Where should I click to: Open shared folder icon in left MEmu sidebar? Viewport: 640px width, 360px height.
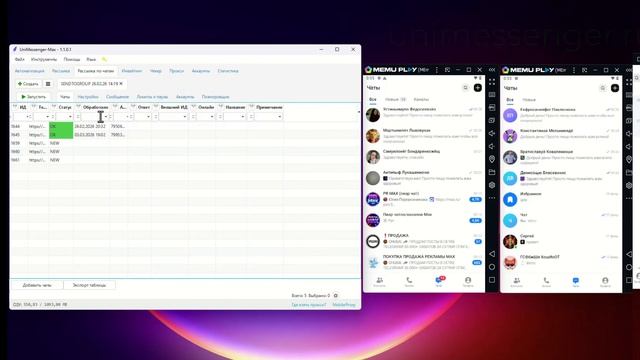(492, 172)
